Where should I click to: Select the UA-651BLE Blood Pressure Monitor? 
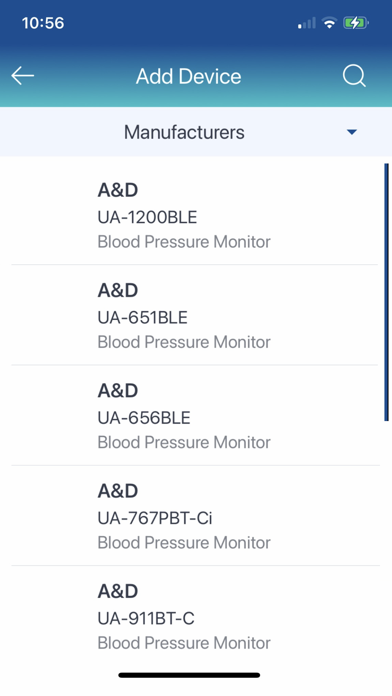194,315
